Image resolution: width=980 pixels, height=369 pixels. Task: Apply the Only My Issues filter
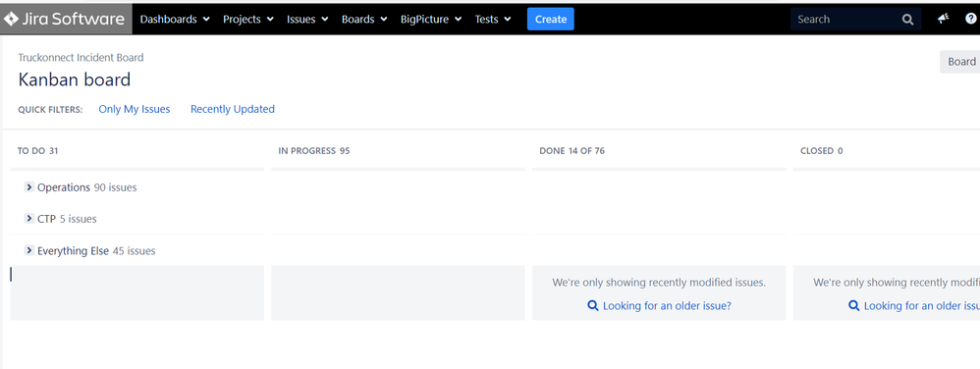pyautogui.click(x=135, y=109)
